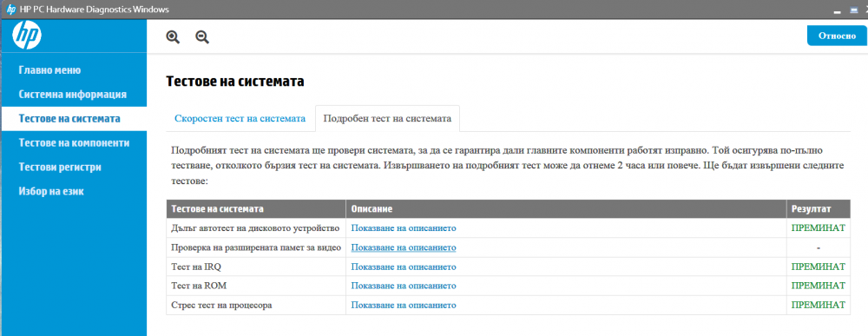Click the HP icon in title bar

10,10
